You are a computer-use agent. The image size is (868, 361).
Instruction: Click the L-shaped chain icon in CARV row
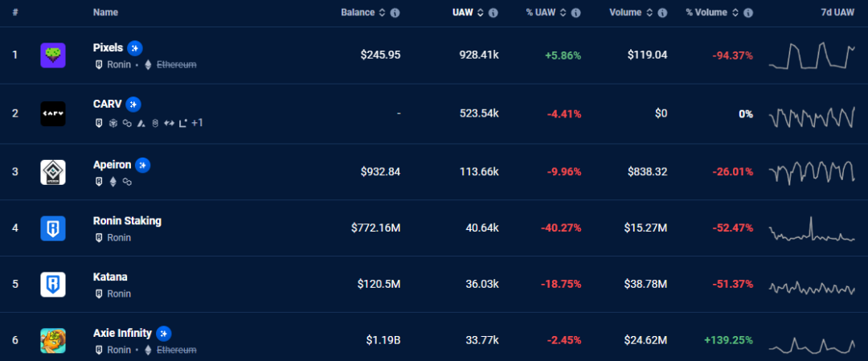pyautogui.click(x=183, y=123)
